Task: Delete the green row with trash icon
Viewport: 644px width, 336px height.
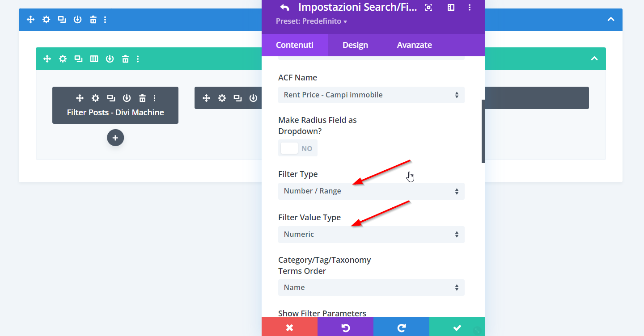Action: click(x=126, y=59)
